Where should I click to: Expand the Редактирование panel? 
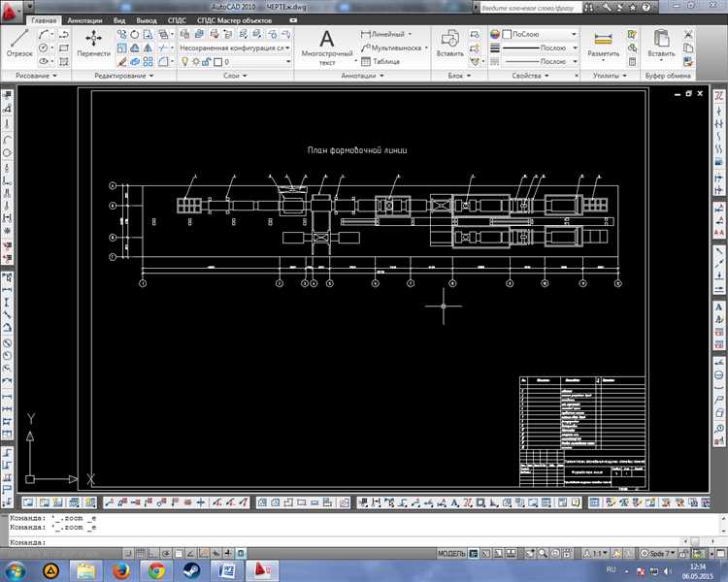[123, 76]
